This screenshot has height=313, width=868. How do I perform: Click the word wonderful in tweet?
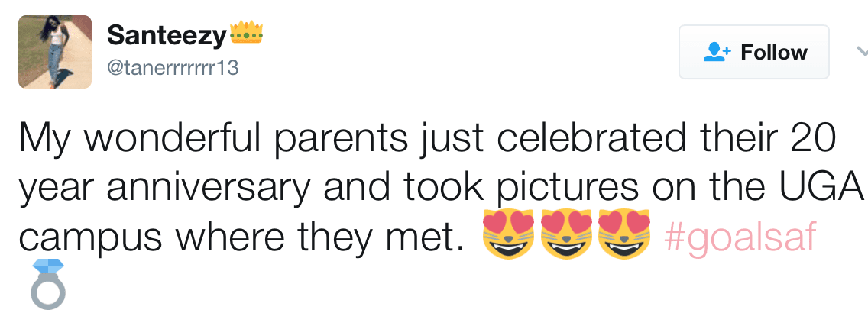click(173, 137)
